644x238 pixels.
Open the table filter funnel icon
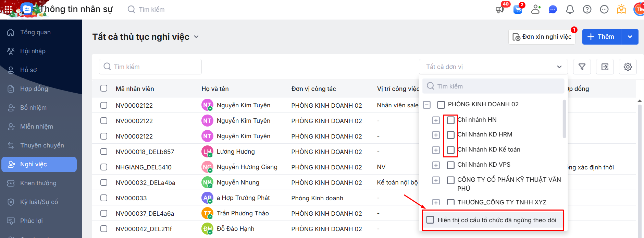[x=582, y=67]
